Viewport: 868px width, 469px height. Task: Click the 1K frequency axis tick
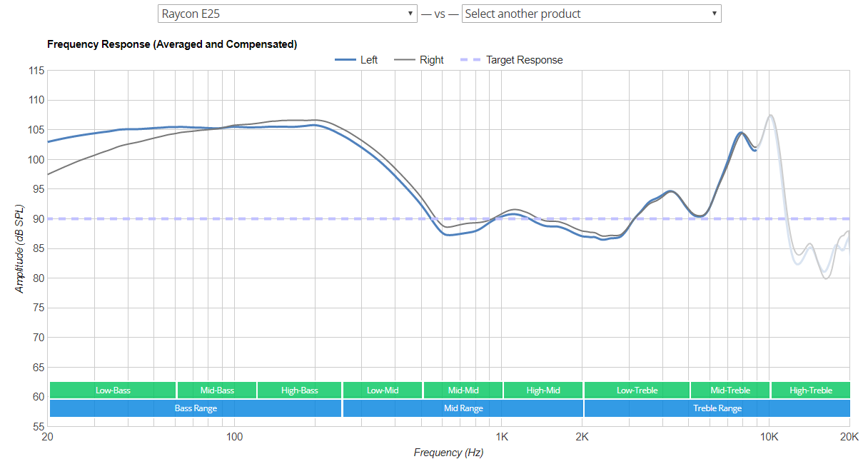tap(502, 437)
